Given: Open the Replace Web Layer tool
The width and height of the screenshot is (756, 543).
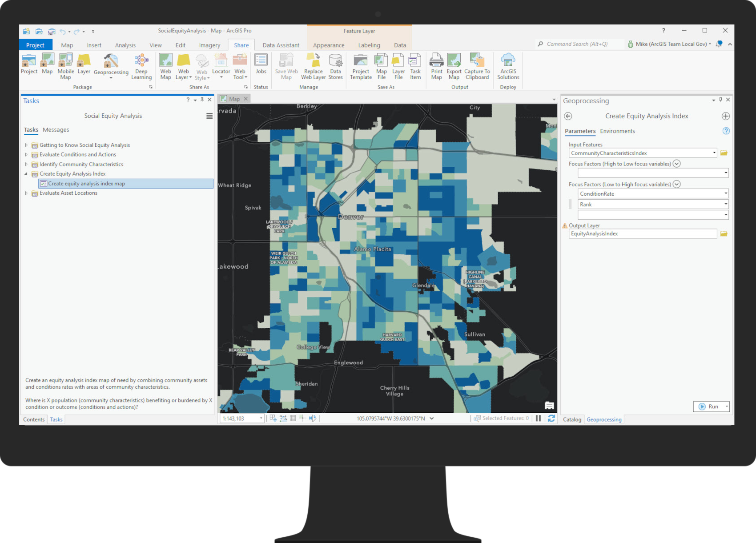Looking at the screenshot, I should 313,66.
